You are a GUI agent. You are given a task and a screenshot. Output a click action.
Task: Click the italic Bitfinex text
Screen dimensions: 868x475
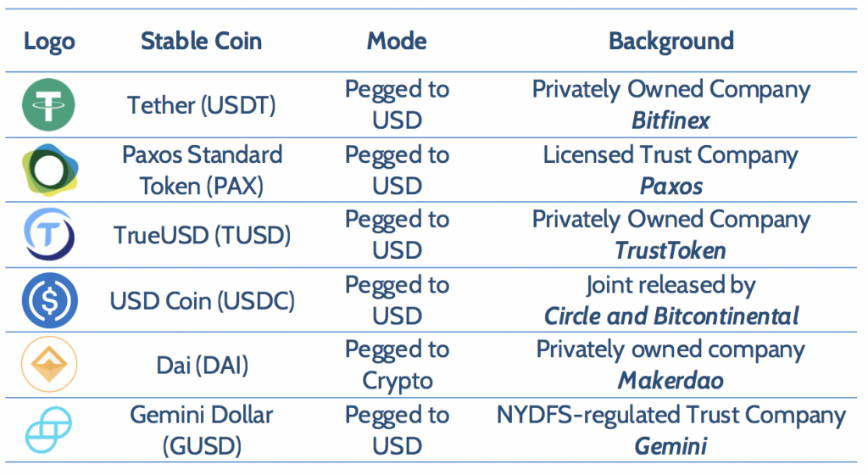[x=671, y=120]
